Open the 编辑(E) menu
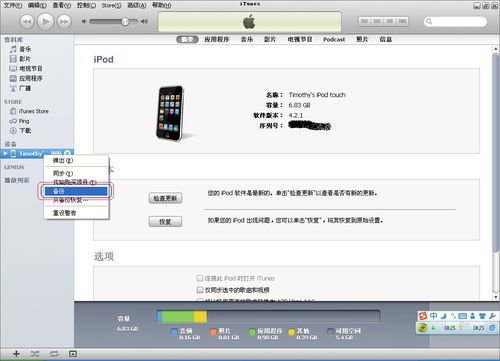Screen dimensions: 500x361 [x=37, y=5]
